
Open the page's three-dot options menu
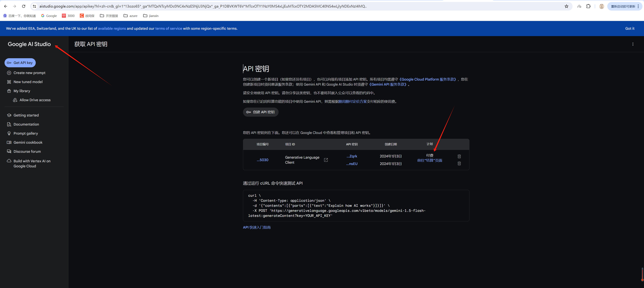point(633,44)
